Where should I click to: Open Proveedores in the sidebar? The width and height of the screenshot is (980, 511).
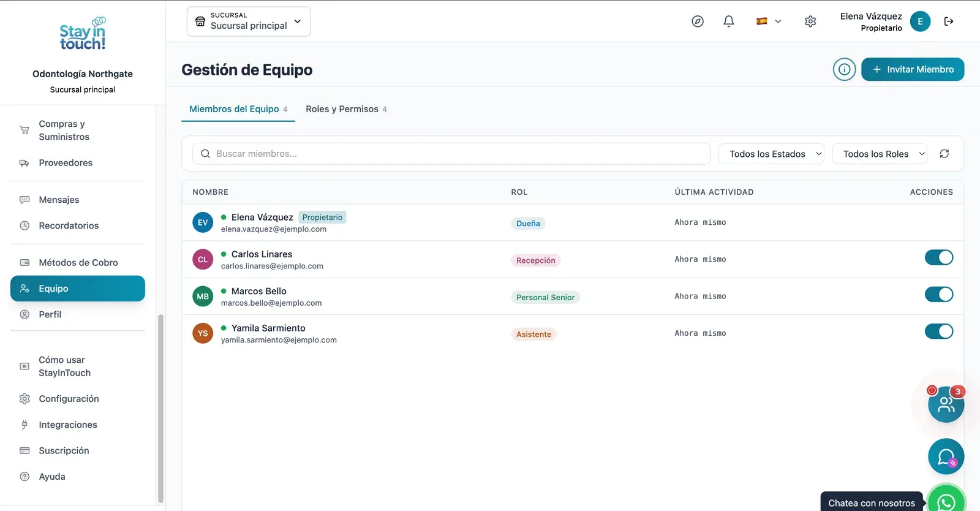pyautogui.click(x=78, y=163)
